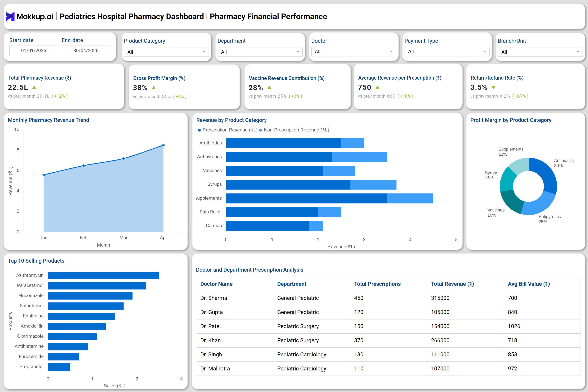Open the Payment Type dropdown
Screen dimensions: 588x392
[447, 52]
